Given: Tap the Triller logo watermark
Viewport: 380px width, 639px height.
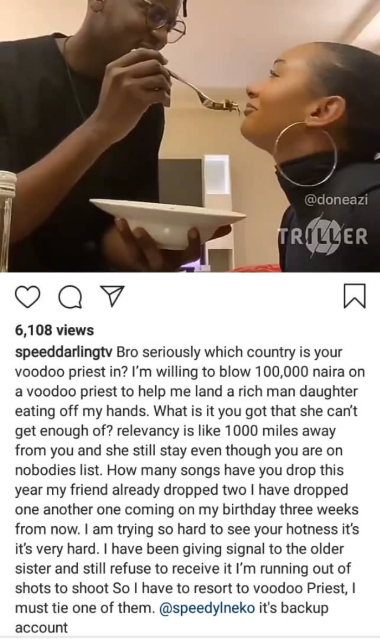Looking at the screenshot, I should (323, 236).
